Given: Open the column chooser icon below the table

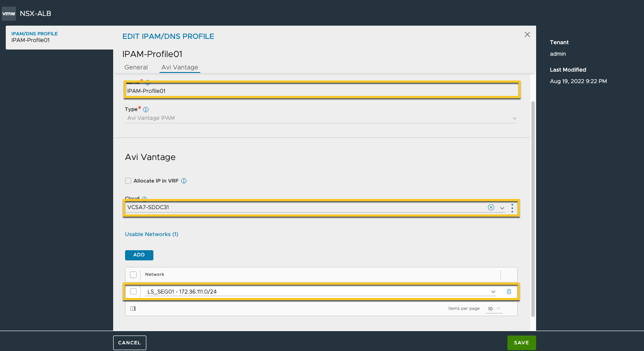Looking at the screenshot, I should click(133, 309).
